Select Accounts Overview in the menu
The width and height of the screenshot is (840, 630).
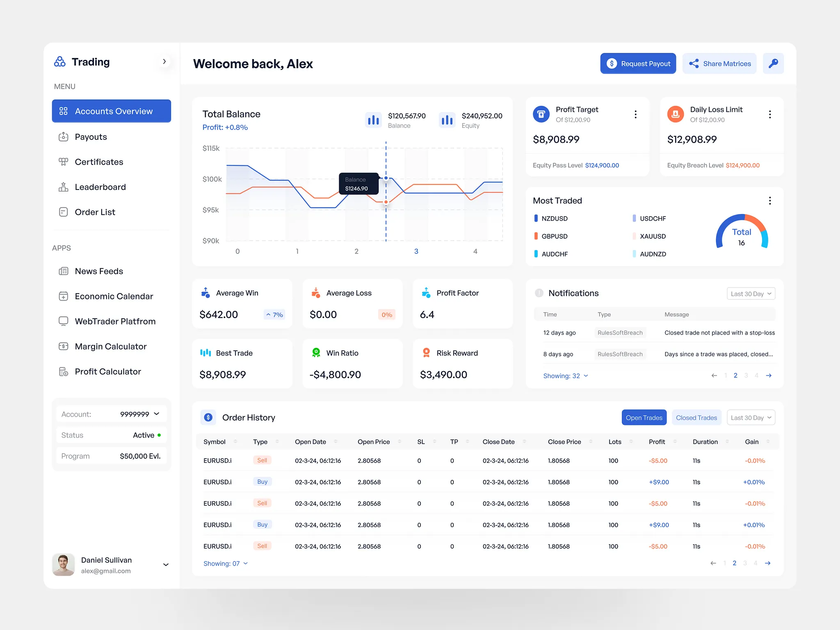(111, 111)
